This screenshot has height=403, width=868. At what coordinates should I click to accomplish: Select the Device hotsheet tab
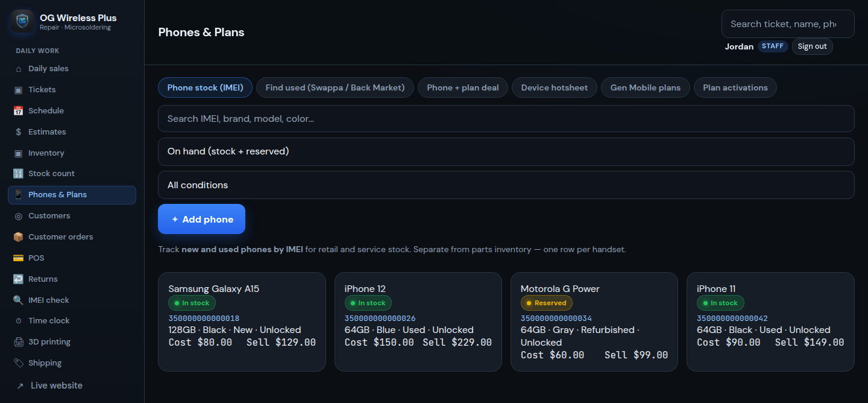[555, 87]
